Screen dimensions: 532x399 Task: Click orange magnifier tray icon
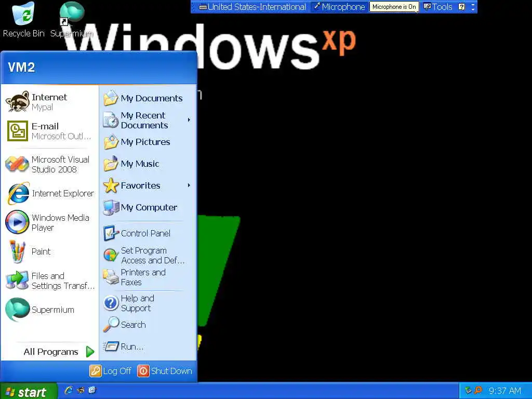click(x=478, y=391)
